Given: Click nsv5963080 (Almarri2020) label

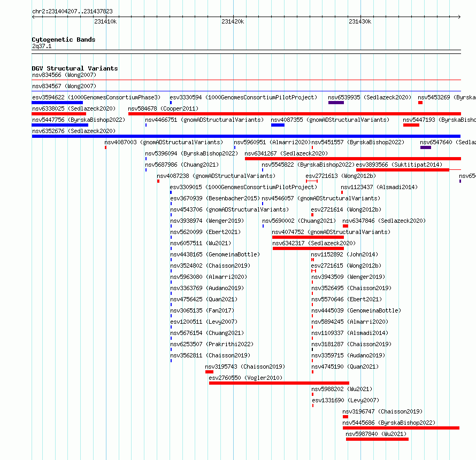Looking at the screenshot, I should coord(209,277).
